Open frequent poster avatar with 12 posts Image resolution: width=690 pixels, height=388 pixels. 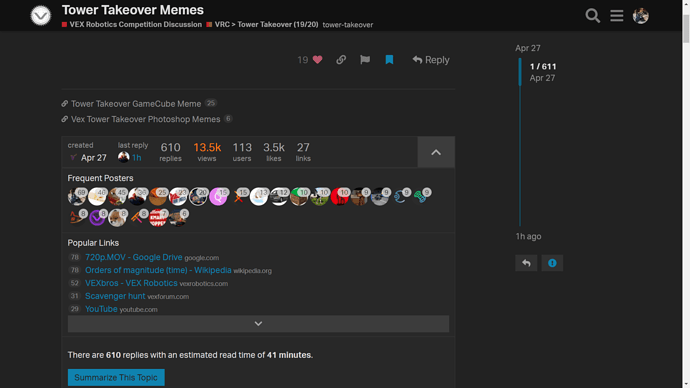[x=279, y=197]
